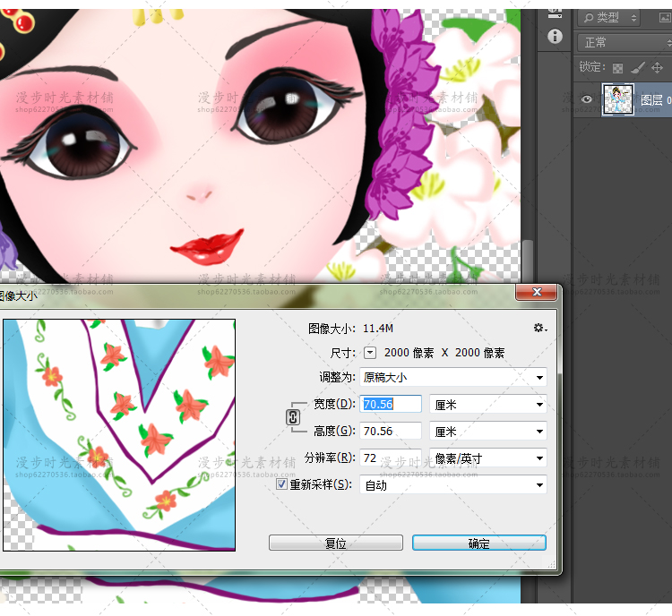Click the height (高度) input field
672x616 pixels.
coord(391,432)
